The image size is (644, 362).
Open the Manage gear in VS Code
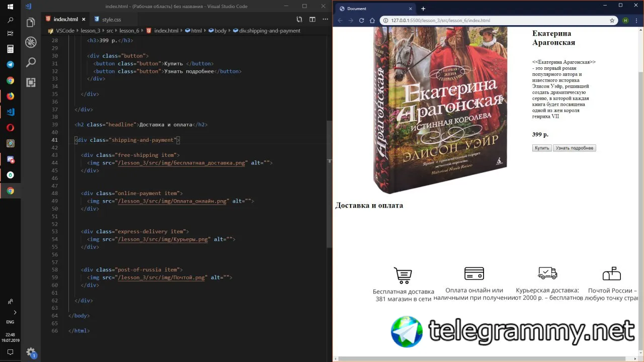coord(31,352)
